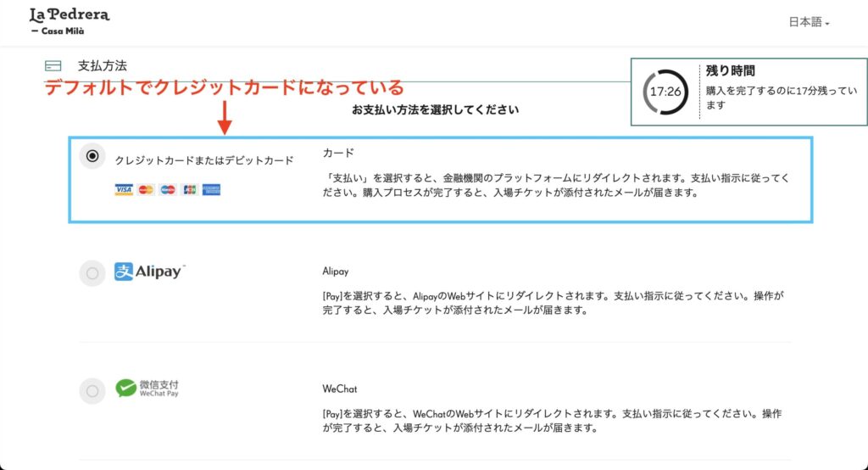The width and height of the screenshot is (868, 470).
Task: Click the La Pedrera Casa Milà logo
Action: [69, 21]
